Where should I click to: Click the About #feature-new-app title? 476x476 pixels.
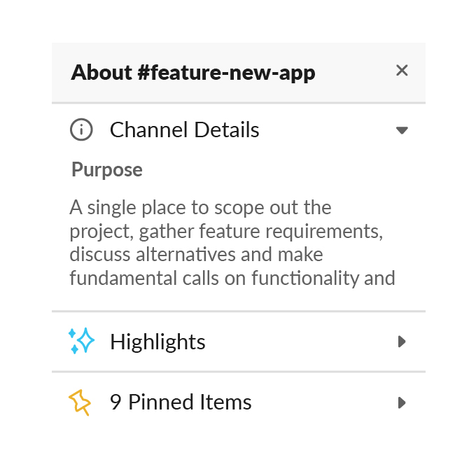(x=193, y=73)
